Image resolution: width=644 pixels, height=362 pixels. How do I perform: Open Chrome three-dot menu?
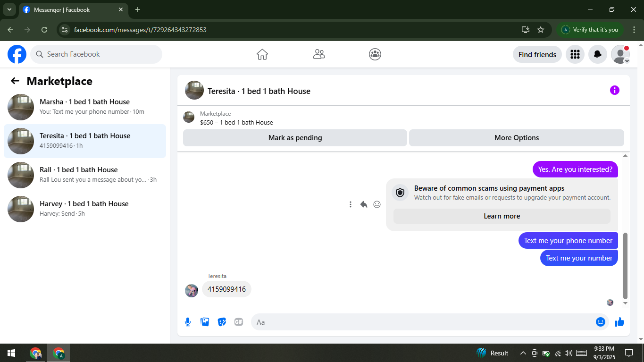coord(634,30)
